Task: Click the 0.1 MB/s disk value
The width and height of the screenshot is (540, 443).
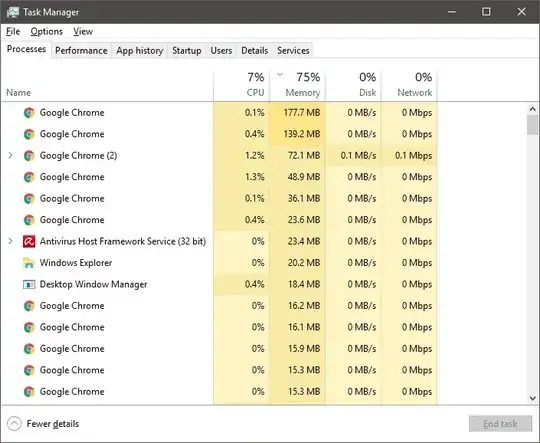Action: click(358, 156)
